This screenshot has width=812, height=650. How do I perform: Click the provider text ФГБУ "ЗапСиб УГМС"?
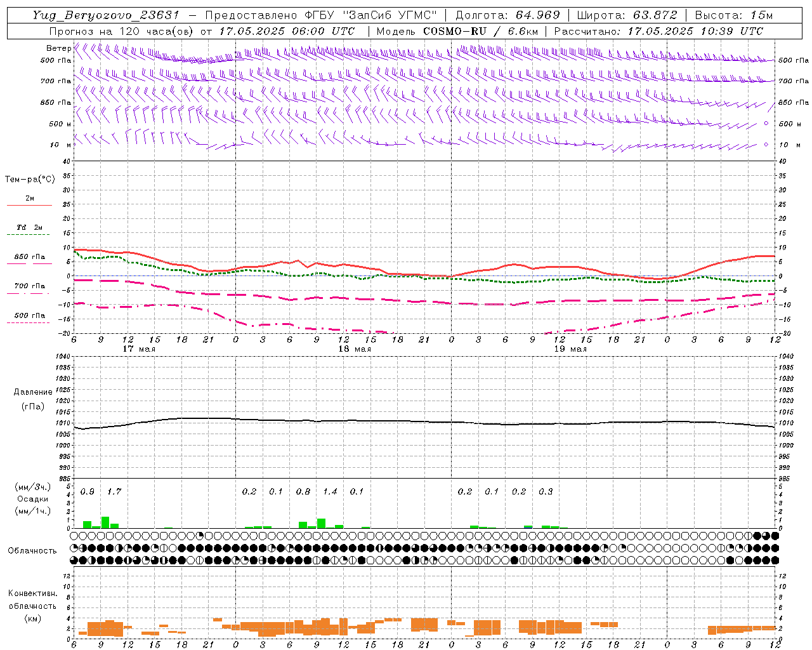(x=370, y=15)
